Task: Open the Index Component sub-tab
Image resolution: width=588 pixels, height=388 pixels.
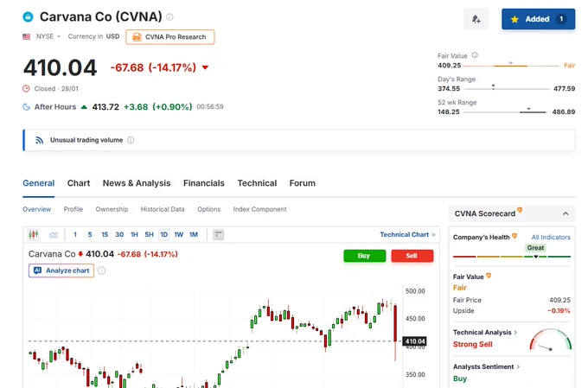Action: 259,209
